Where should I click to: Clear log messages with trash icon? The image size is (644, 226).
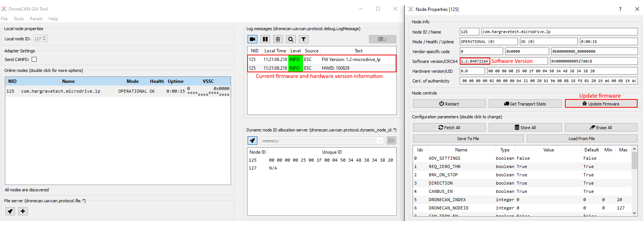pos(278,39)
